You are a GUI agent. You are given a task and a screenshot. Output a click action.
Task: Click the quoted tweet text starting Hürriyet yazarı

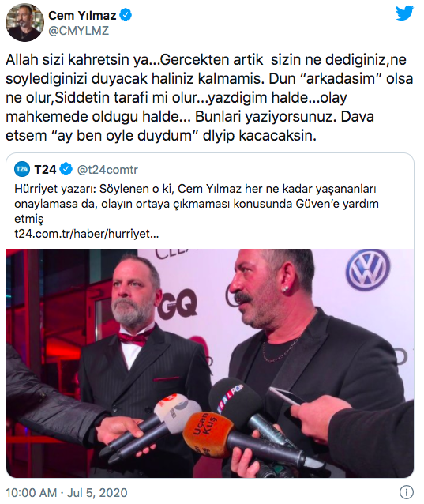pos(197,204)
